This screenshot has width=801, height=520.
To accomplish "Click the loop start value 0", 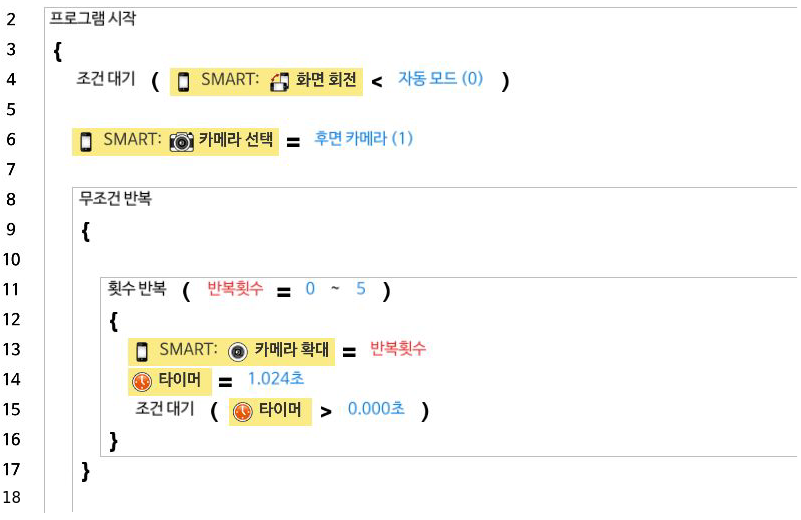I will click(x=310, y=290).
